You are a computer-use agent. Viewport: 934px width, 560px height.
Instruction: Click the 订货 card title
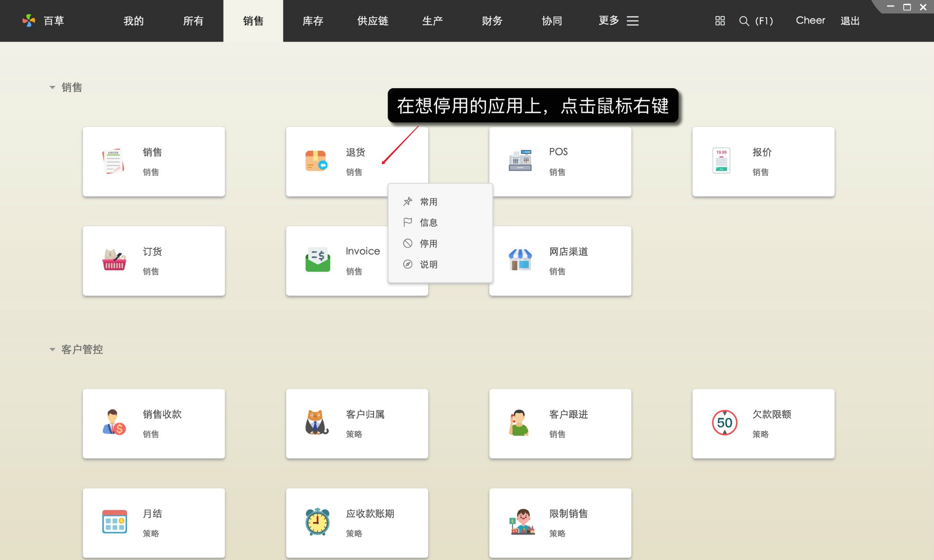click(x=152, y=252)
